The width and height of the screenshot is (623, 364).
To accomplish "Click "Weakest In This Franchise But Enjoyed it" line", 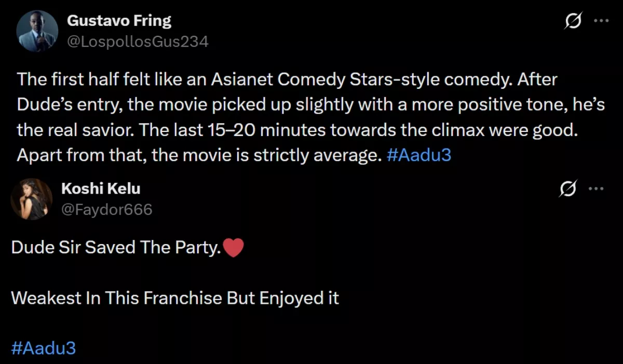I will (x=174, y=298).
